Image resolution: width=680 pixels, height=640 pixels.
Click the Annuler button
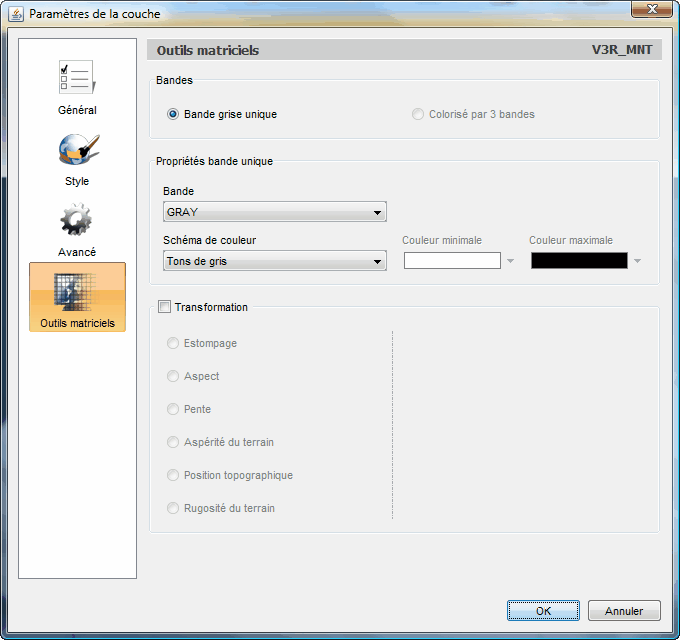623,610
